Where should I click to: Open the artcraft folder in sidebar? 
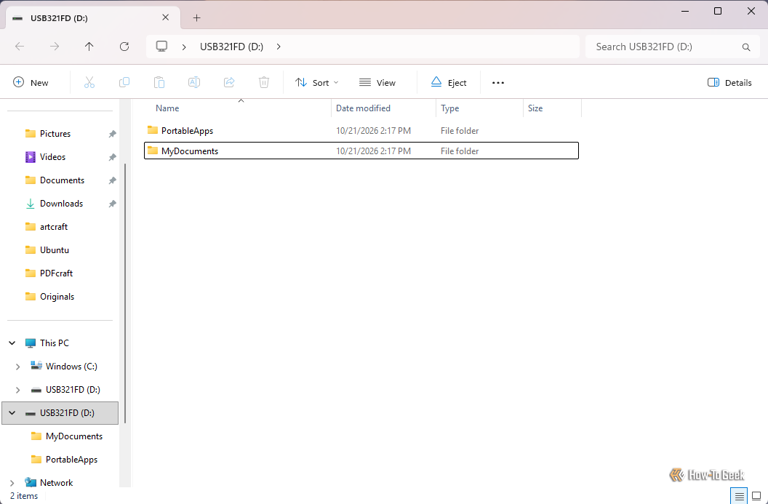pos(54,227)
